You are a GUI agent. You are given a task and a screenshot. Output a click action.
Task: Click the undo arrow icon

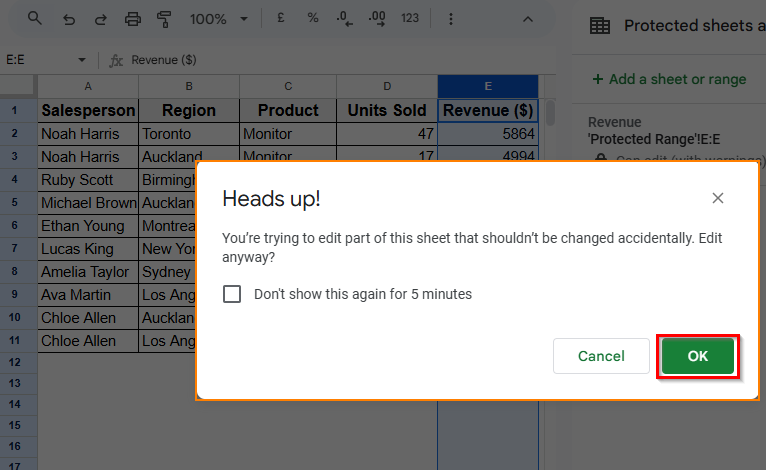click(68, 19)
